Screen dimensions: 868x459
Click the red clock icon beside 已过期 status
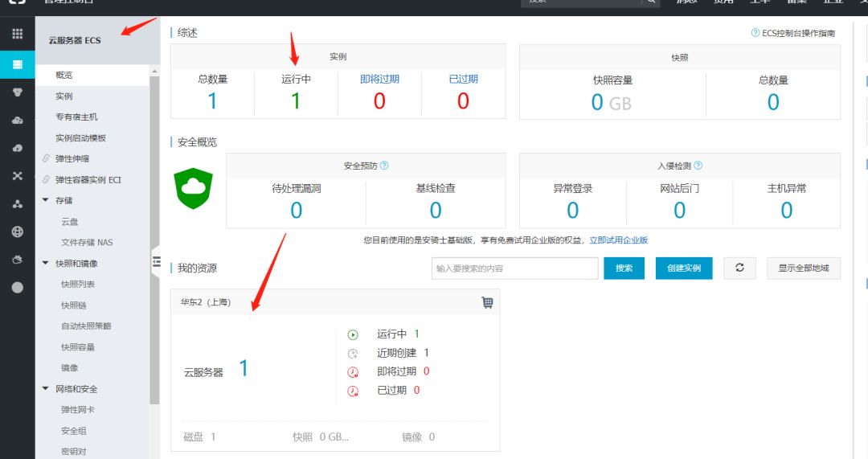pyautogui.click(x=353, y=391)
